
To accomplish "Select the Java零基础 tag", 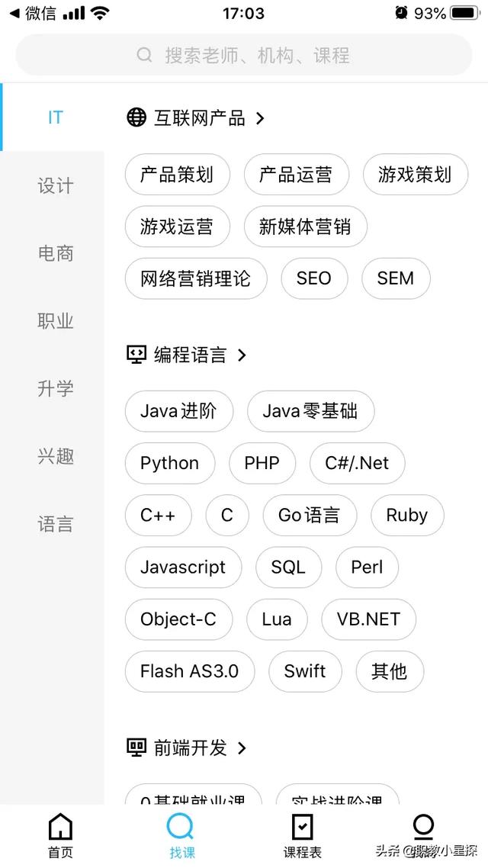I will [310, 411].
